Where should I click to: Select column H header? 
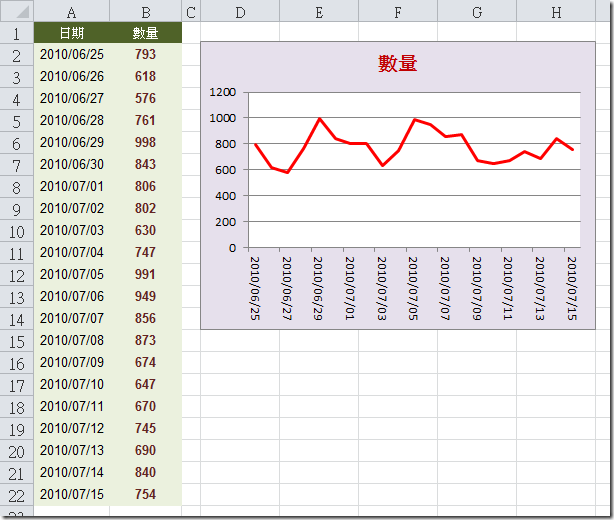pos(556,11)
